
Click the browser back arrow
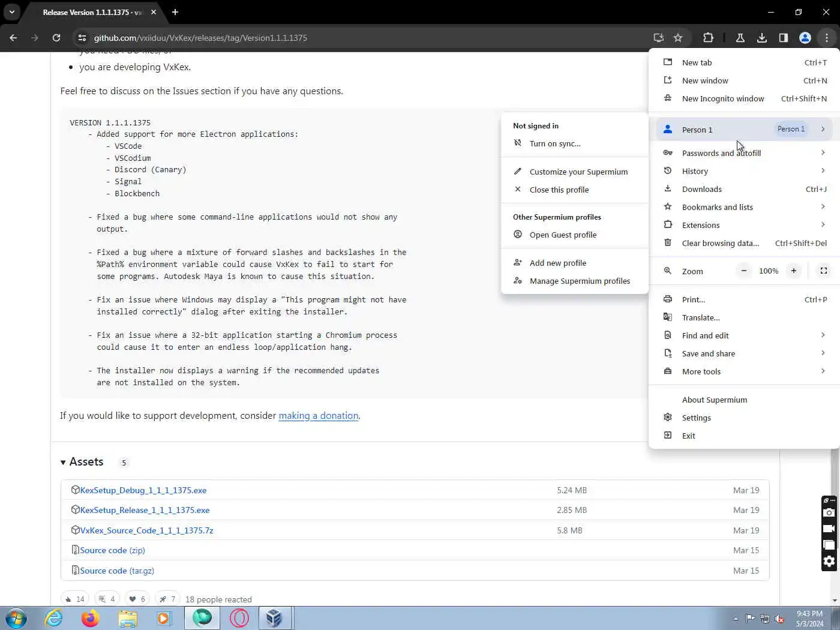pos(13,38)
